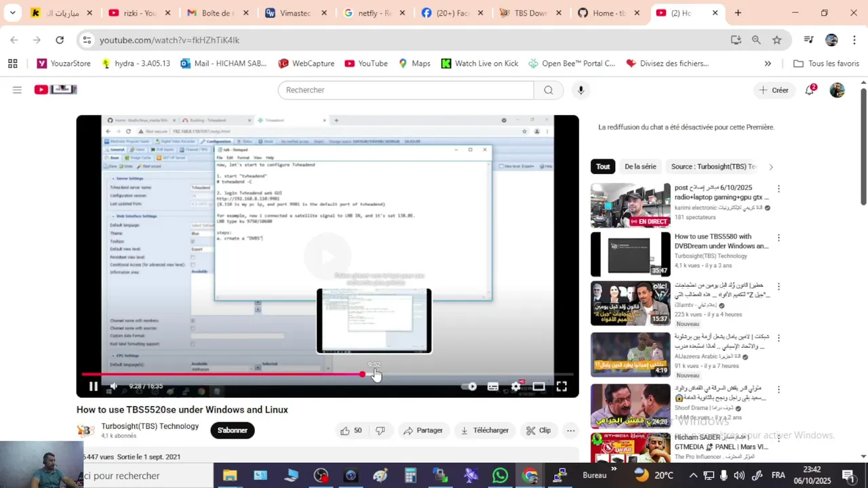This screenshot has height=488, width=868.
Task: Open more actions menu below the video
Action: 571,430
